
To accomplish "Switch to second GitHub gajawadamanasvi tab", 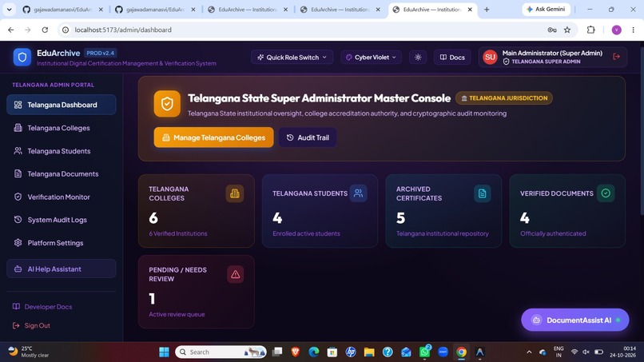I will (154, 9).
